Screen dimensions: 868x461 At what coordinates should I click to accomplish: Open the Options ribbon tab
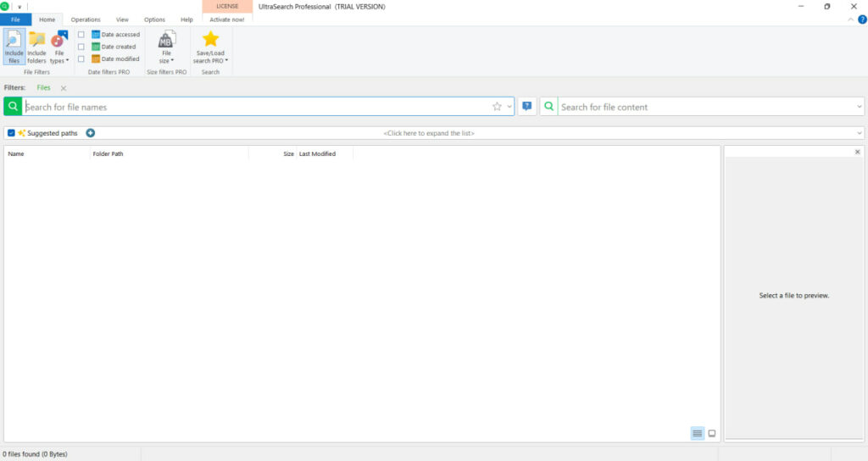coord(154,19)
